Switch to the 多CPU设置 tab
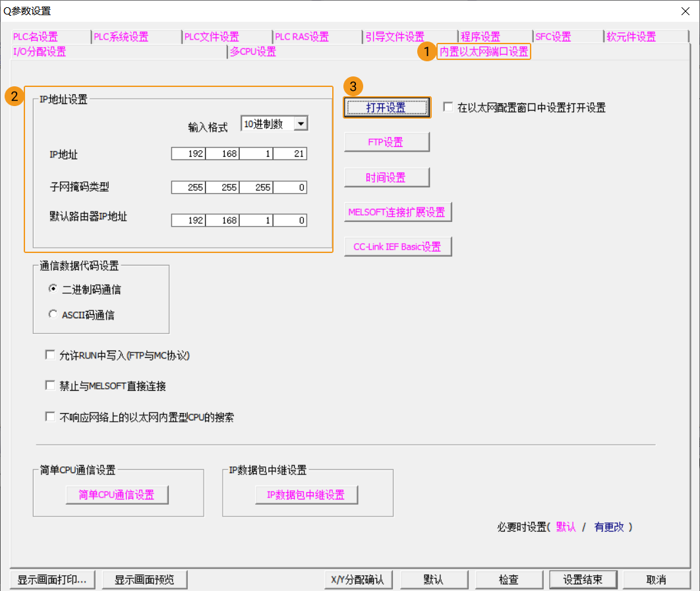Image resolution: width=700 pixels, height=591 pixels. pos(252,51)
